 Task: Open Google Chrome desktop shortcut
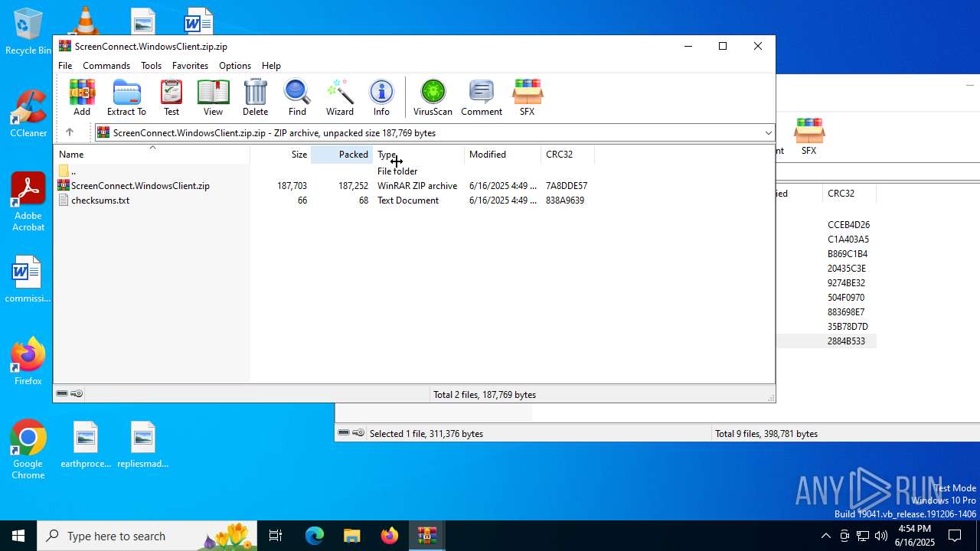[x=28, y=450]
